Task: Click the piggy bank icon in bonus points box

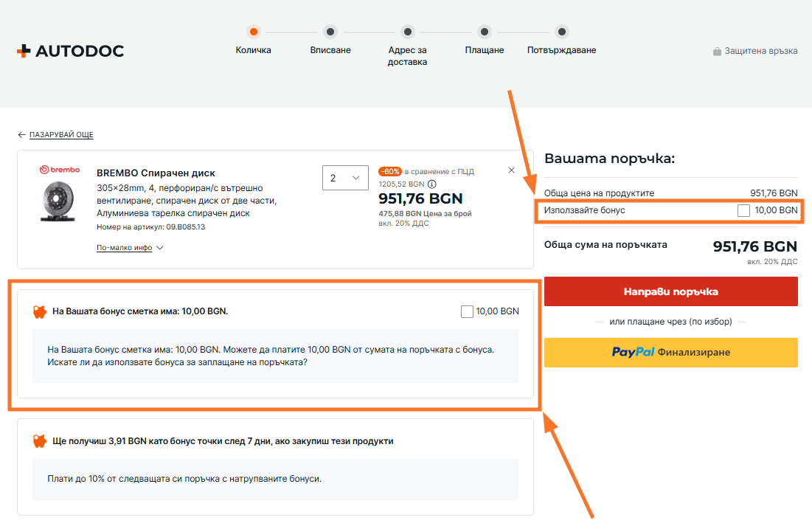Action: (x=40, y=441)
